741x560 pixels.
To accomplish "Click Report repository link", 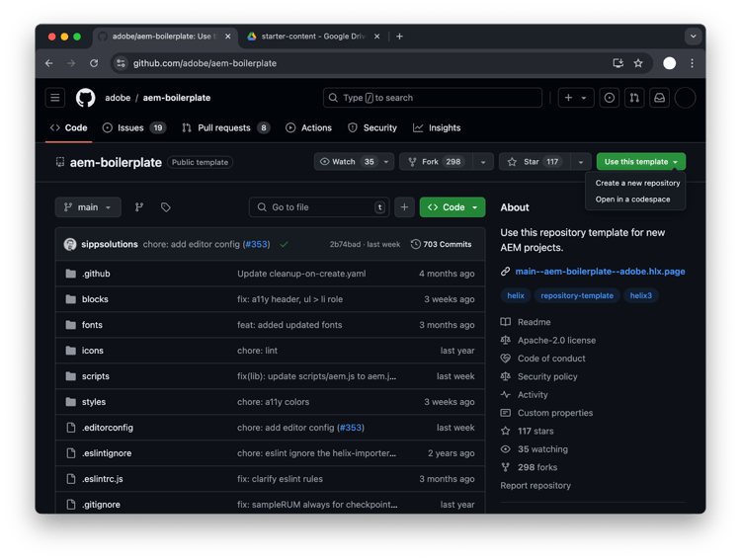I will [x=535, y=485].
